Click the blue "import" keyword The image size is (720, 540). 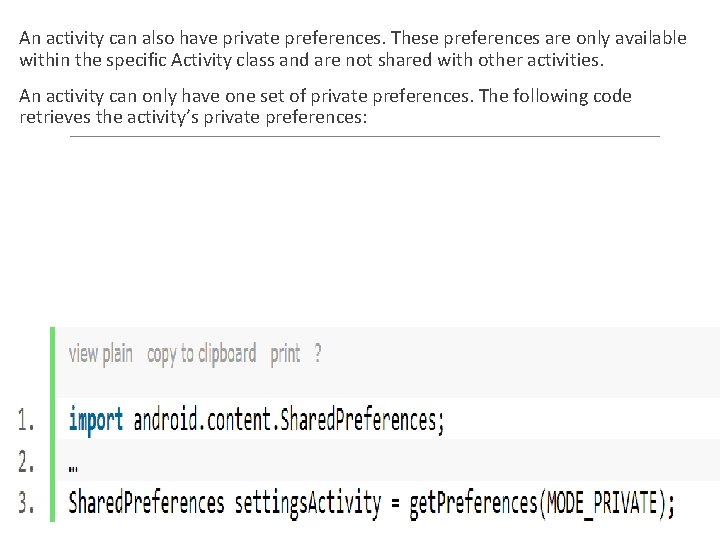(96, 420)
